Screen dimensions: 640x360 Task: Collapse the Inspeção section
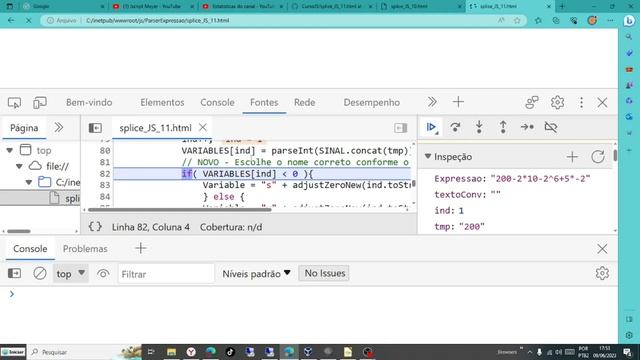pyautogui.click(x=428, y=156)
